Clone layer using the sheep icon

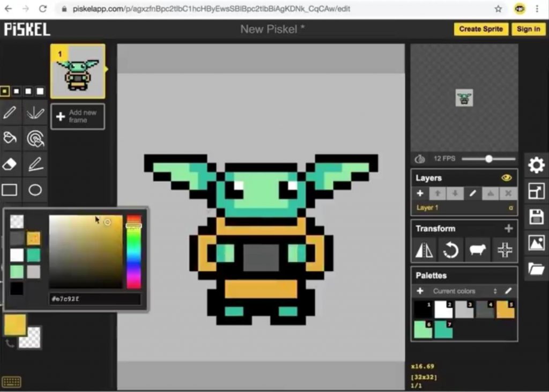click(x=478, y=250)
